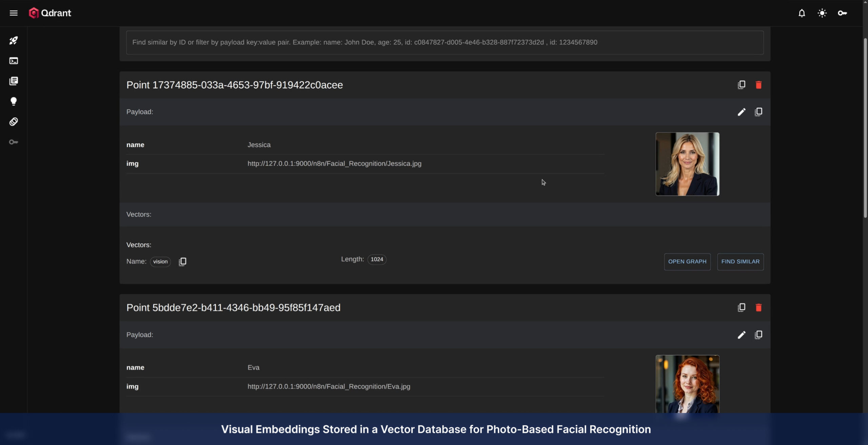Open the Collections sidebar icon
Screen dimensions: 868x445
[x=14, y=81]
